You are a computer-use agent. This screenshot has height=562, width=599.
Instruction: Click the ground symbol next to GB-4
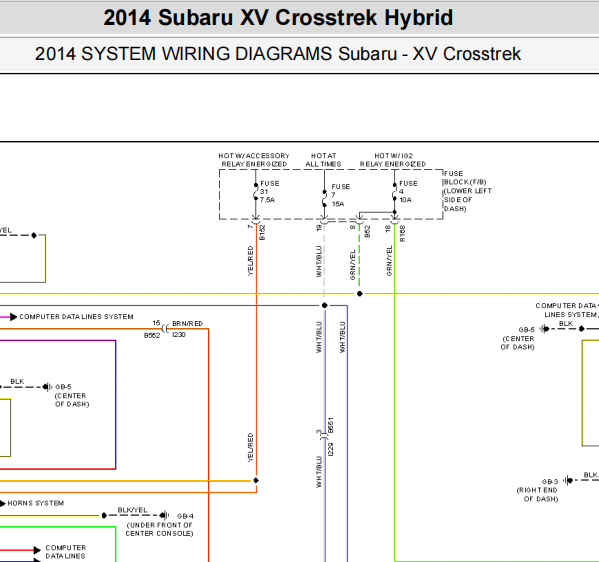(164, 515)
